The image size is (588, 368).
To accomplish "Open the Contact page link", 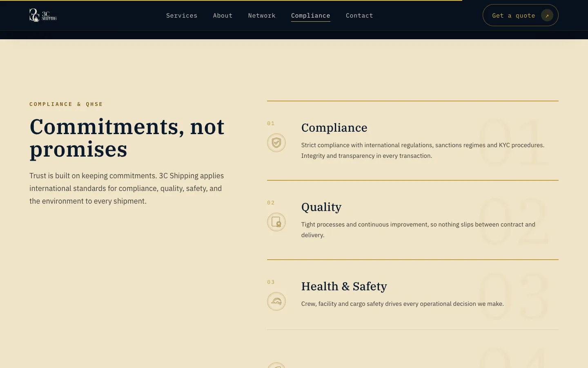I will pos(359,16).
